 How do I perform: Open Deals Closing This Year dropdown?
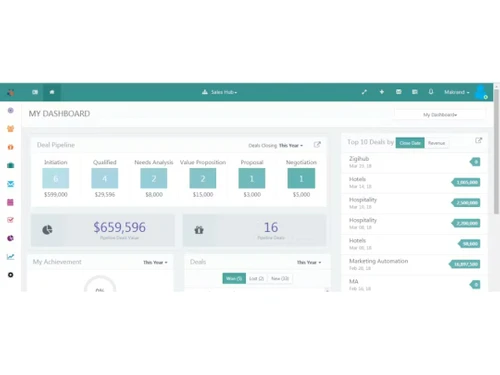coord(291,146)
